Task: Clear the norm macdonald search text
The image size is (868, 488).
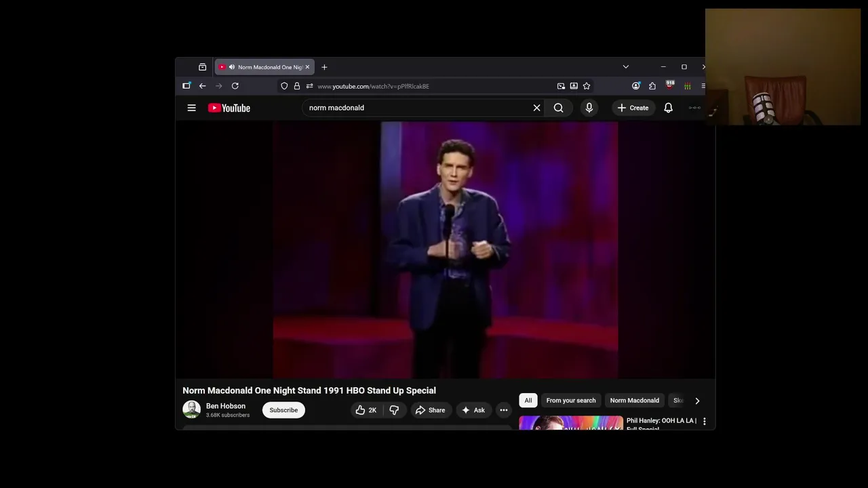Action: [536, 108]
